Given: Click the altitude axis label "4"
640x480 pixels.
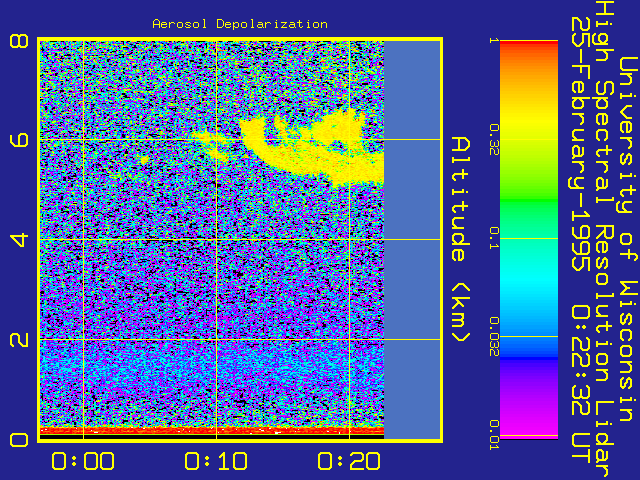Looking at the screenshot, I should [20, 240].
